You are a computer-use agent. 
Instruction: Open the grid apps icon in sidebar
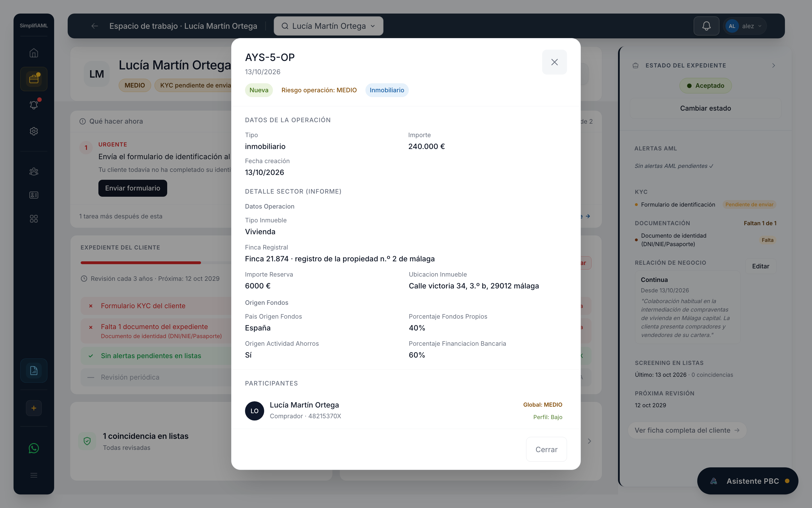coord(34,219)
